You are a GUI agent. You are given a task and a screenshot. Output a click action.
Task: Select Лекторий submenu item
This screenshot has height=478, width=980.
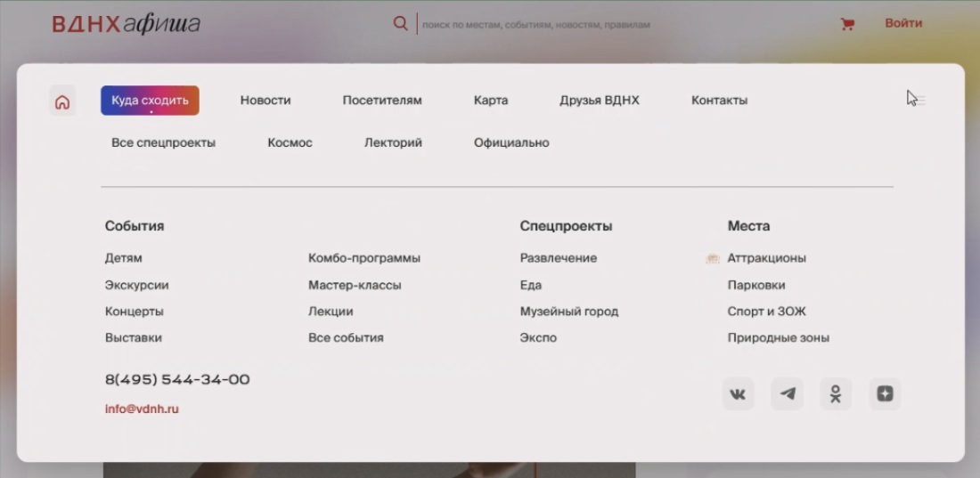[x=393, y=143]
